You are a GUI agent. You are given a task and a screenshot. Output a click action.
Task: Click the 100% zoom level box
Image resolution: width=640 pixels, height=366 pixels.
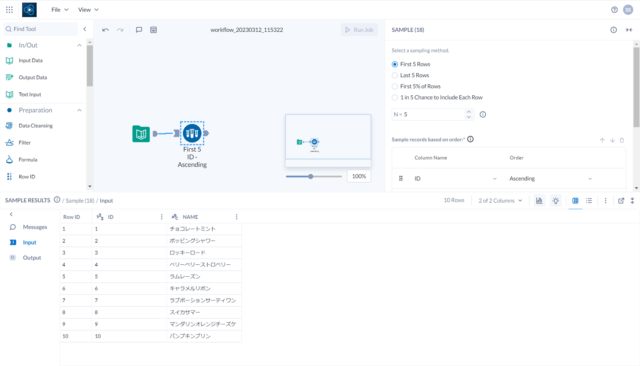pos(359,176)
